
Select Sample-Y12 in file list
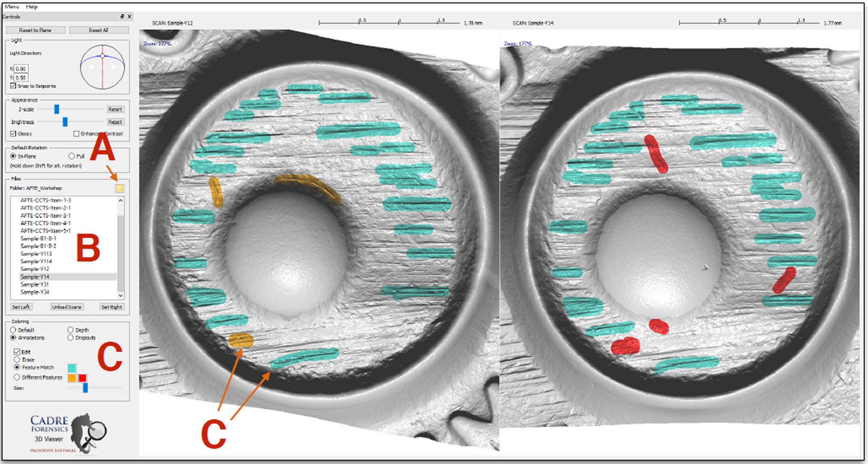(x=35, y=269)
